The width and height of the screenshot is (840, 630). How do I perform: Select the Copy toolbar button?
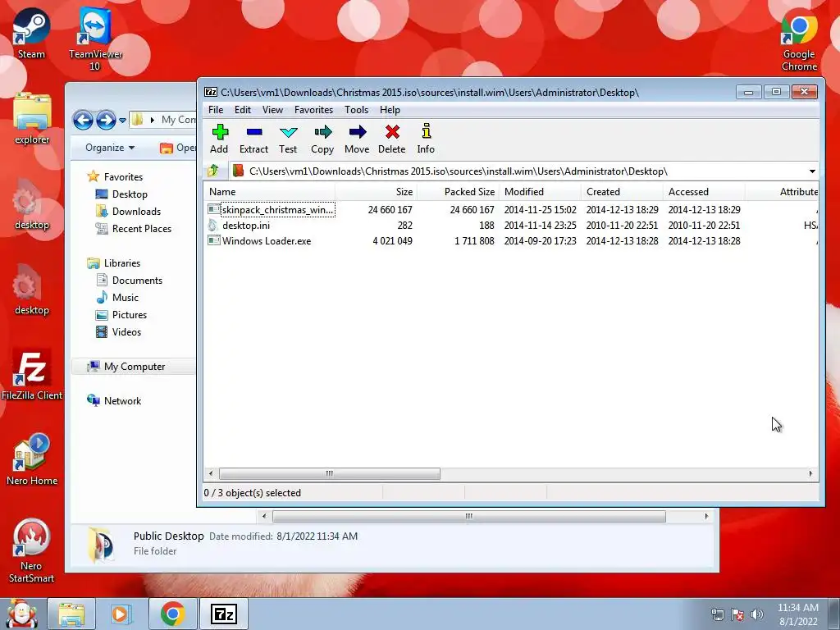point(322,139)
